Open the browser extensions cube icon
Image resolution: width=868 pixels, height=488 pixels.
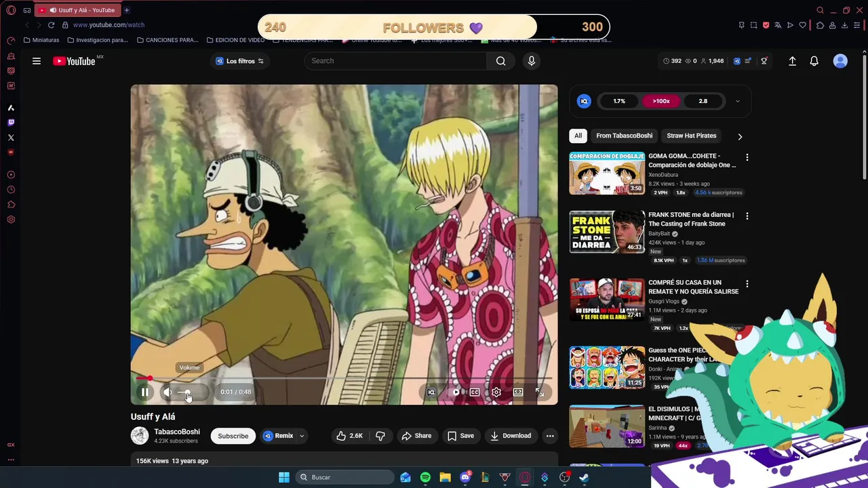pos(820,25)
